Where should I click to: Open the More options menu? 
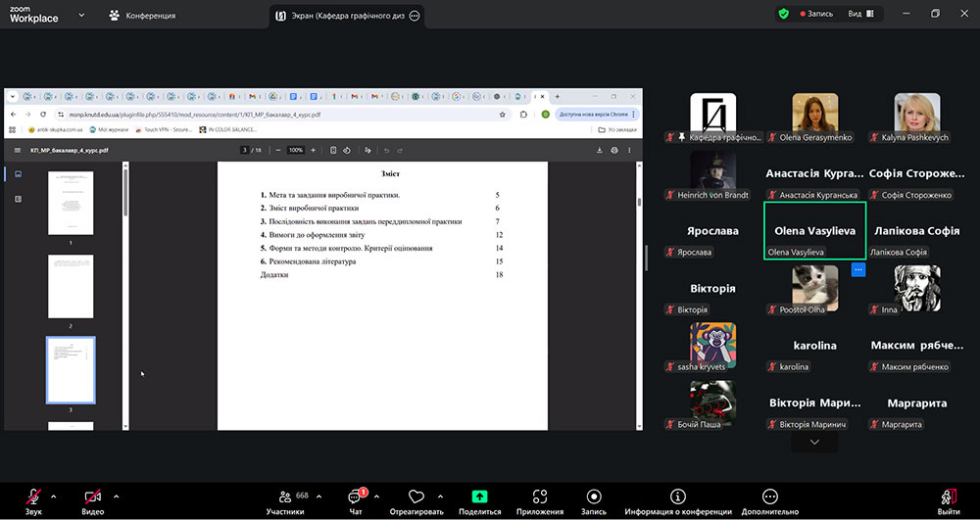click(770, 497)
